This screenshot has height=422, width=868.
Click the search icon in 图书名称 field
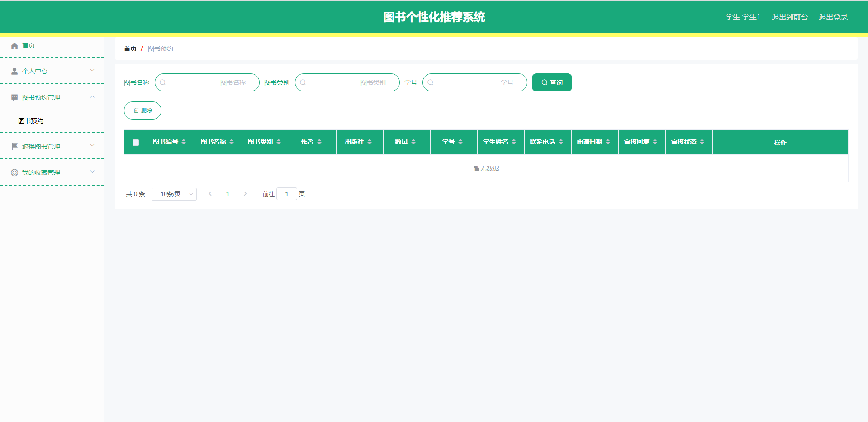coord(163,82)
